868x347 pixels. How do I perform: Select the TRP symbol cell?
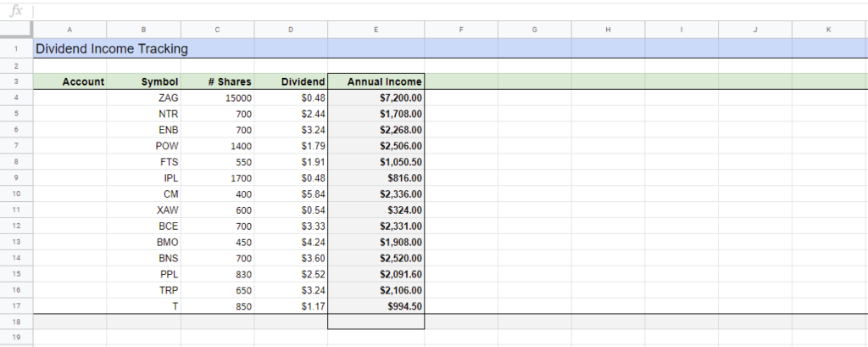[143, 290]
